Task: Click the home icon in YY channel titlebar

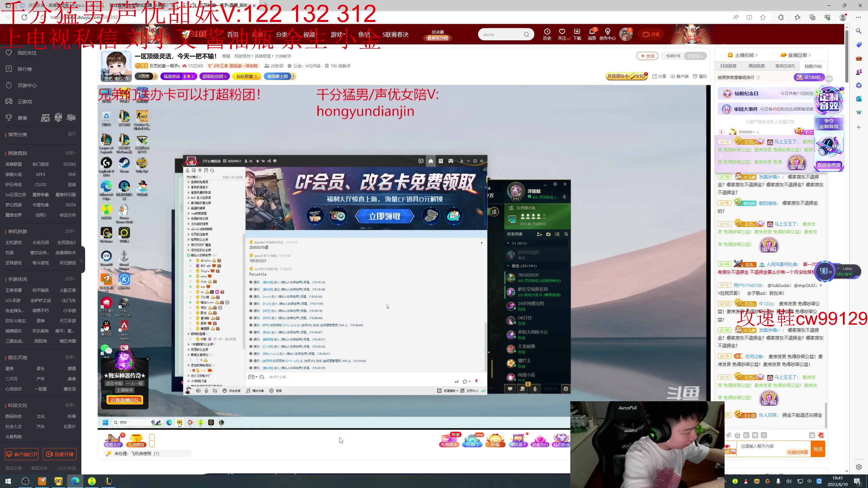Action: pos(431,161)
